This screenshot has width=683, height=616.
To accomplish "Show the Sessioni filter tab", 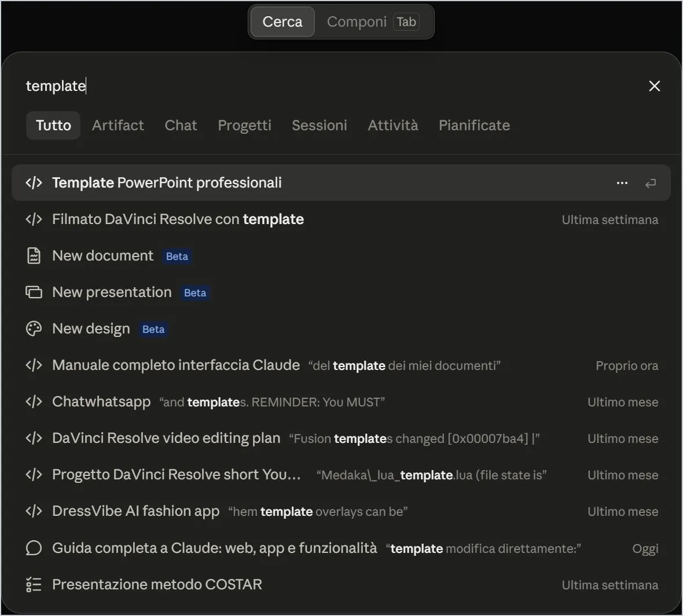I will 320,126.
